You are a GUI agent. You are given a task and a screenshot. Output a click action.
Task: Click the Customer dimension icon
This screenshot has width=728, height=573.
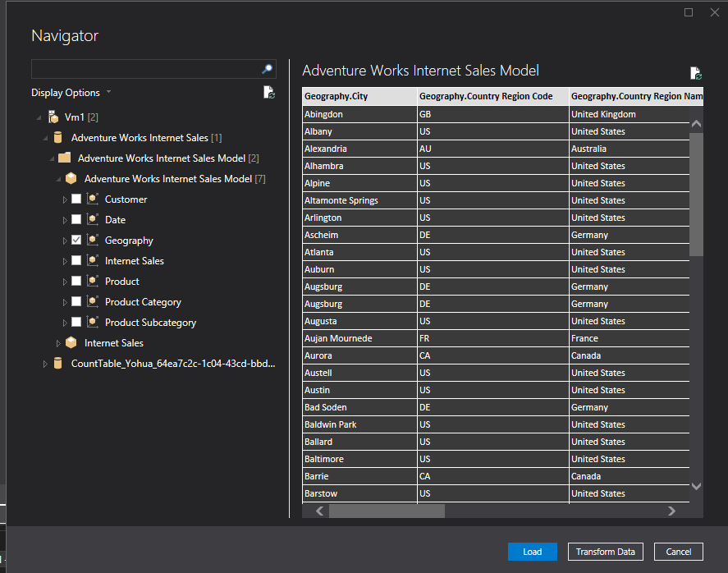click(93, 199)
